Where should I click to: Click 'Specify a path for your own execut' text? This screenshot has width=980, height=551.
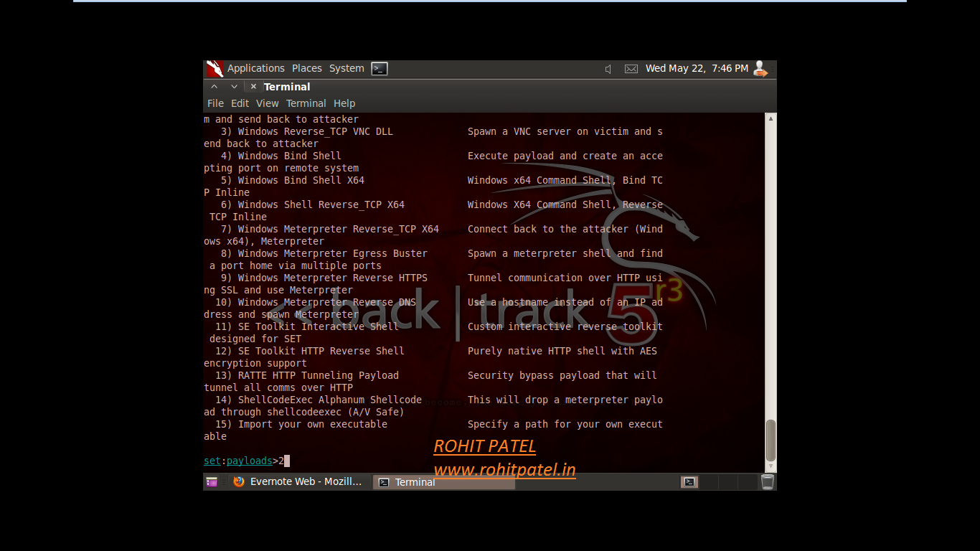(565, 424)
